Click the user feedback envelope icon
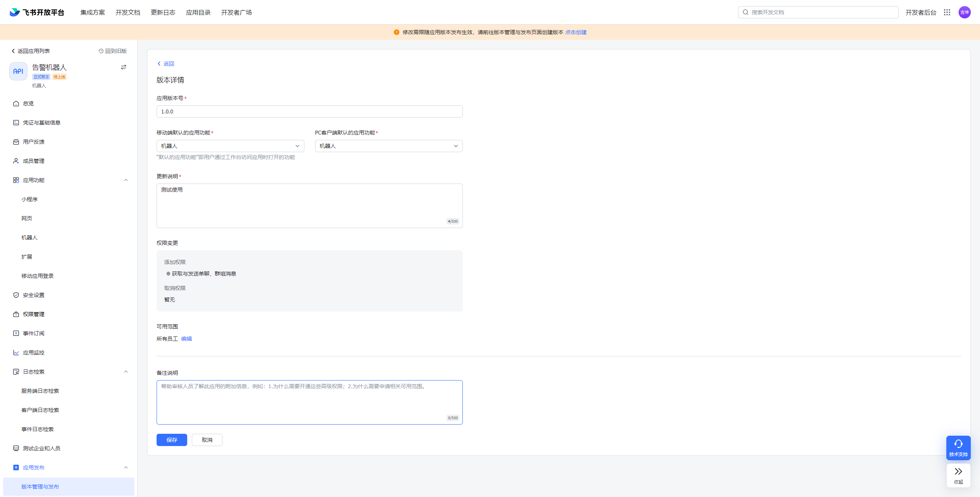The width and height of the screenshot is (980, 497). click(16, 142)
